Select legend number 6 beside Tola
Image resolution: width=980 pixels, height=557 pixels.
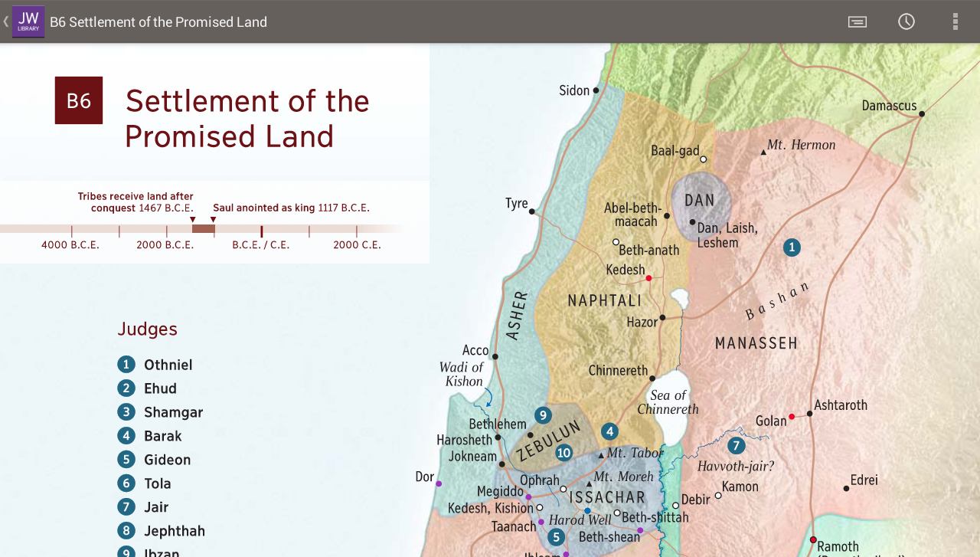pyautogui.click(x=126, y=483)
